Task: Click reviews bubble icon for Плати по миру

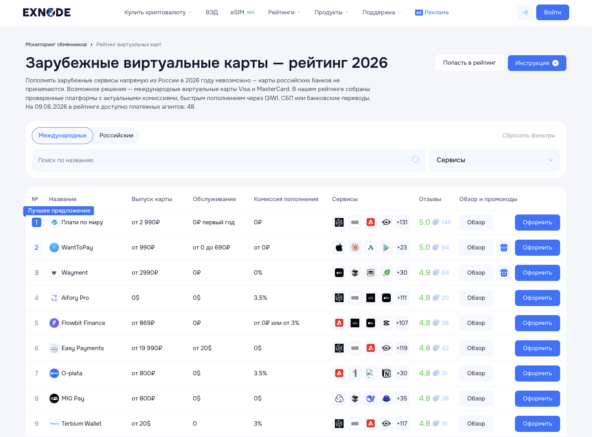Action: click(435, 222)
